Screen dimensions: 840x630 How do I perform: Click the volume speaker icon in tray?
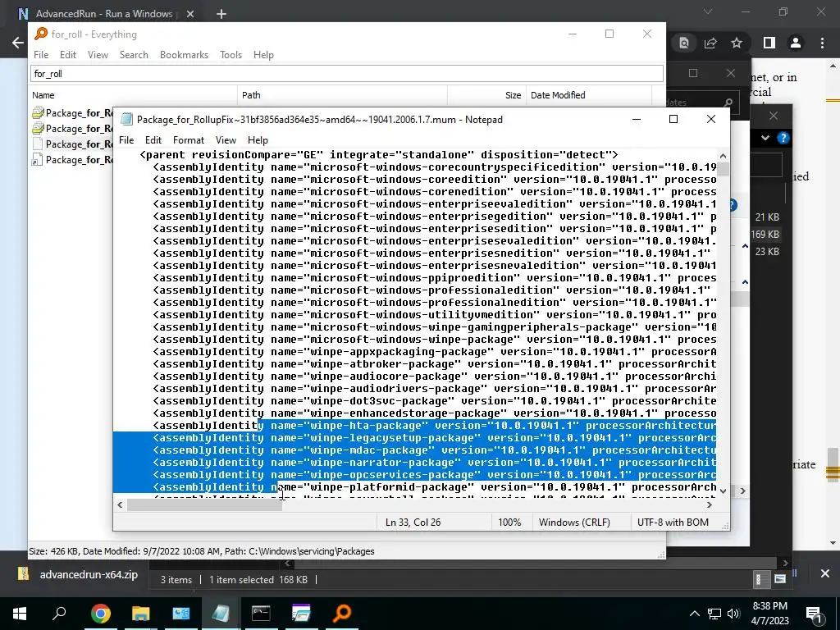tap(733, 614)
